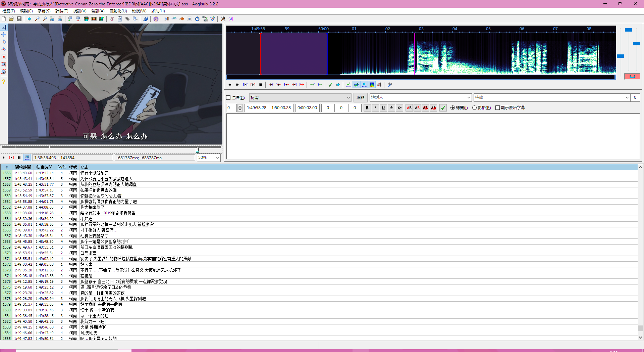
Task: Expand the 說話人 actor dropdown
Action: [469, 98]
